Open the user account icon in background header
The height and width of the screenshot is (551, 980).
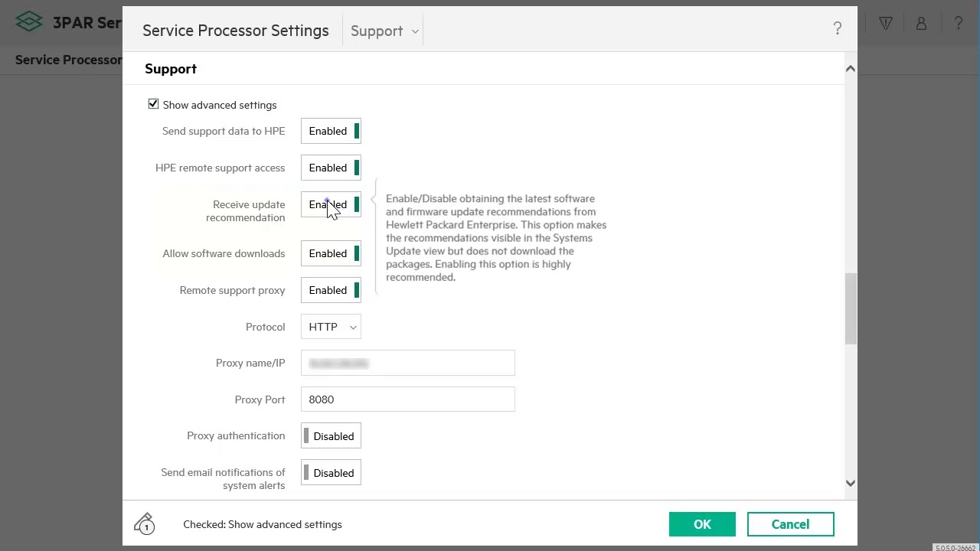pos(922,24)
